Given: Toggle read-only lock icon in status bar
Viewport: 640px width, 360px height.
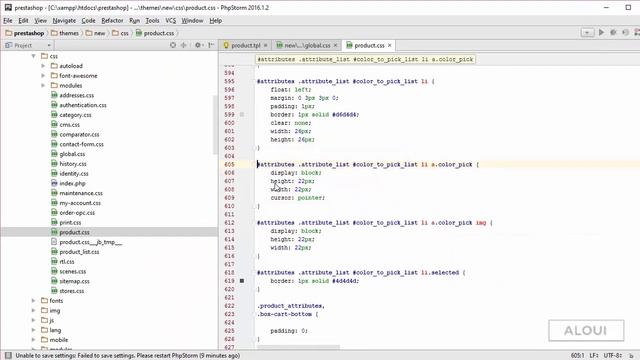Looking at the screenshot, I should click(631, 356).
